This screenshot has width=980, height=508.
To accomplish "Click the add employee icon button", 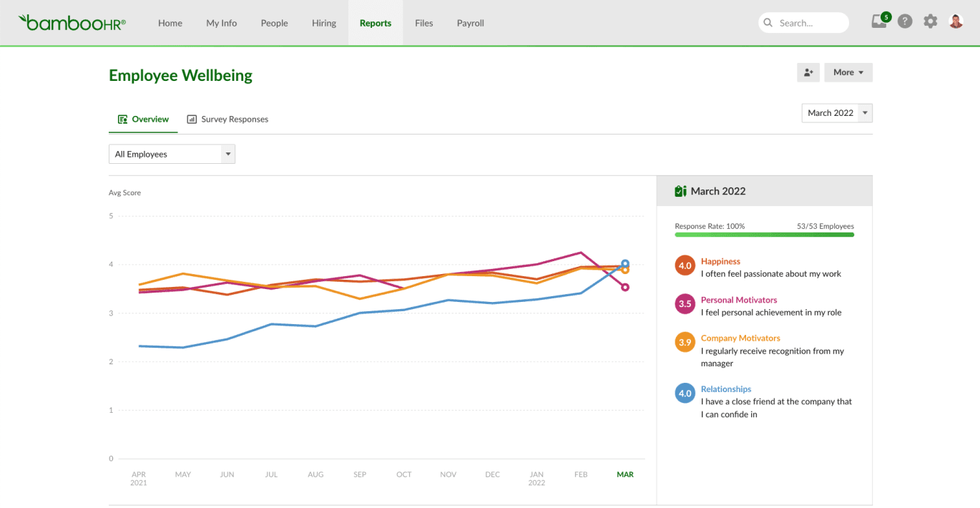I will [808, 72].
